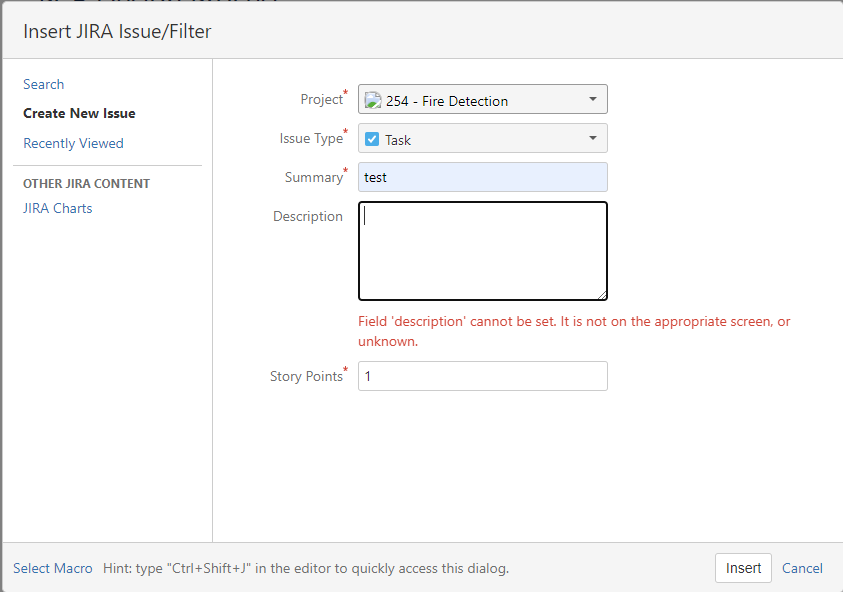Click the Fire Detection project avatar icon

373,100
